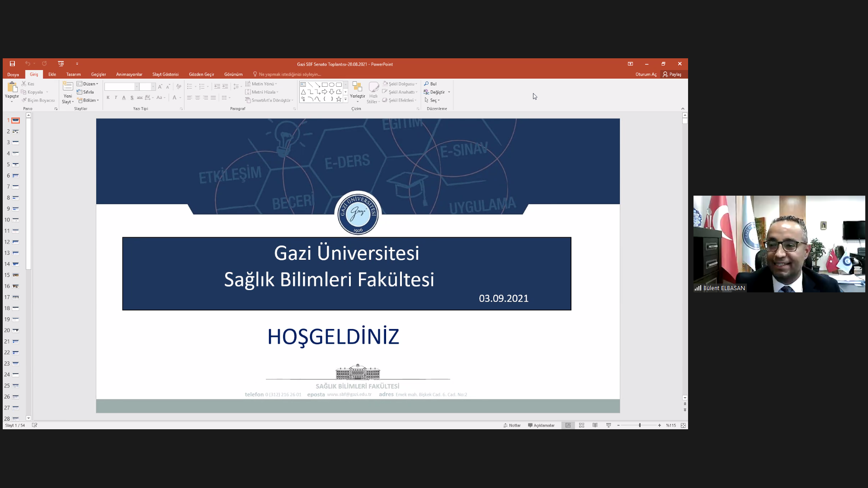This screenshot has width=868, height=488.
Task: Open the font size dropdown
Action: 153,87
